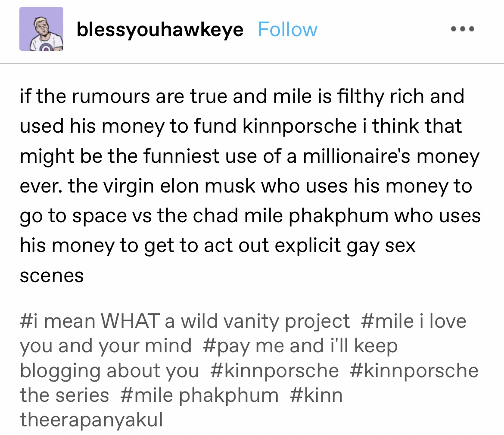Select the "#mile i love you and your mind" tag

414,321
